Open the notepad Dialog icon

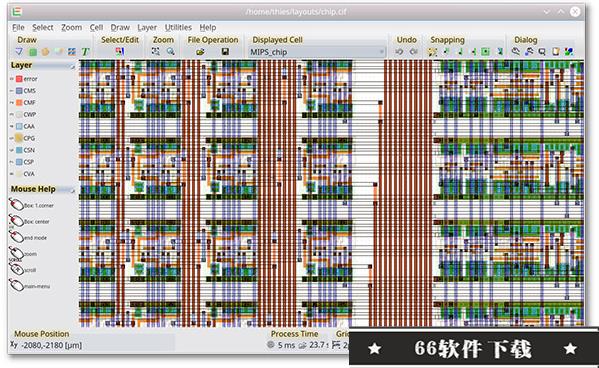[556, 51]
